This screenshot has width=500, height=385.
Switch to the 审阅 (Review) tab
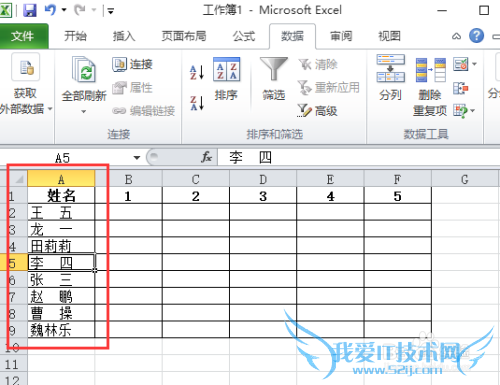click(341, 36)
